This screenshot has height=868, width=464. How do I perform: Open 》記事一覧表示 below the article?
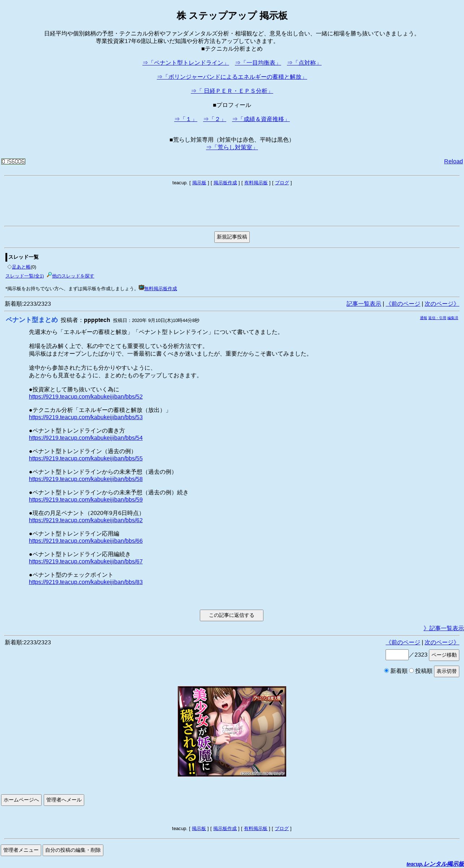[444, 628]
